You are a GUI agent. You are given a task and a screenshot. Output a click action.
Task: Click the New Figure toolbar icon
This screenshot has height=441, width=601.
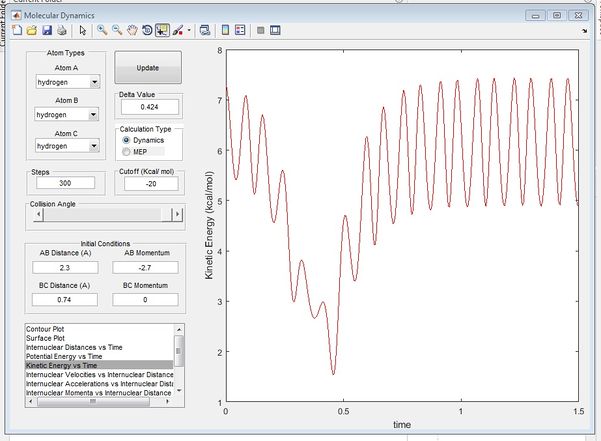pos(17,30)
